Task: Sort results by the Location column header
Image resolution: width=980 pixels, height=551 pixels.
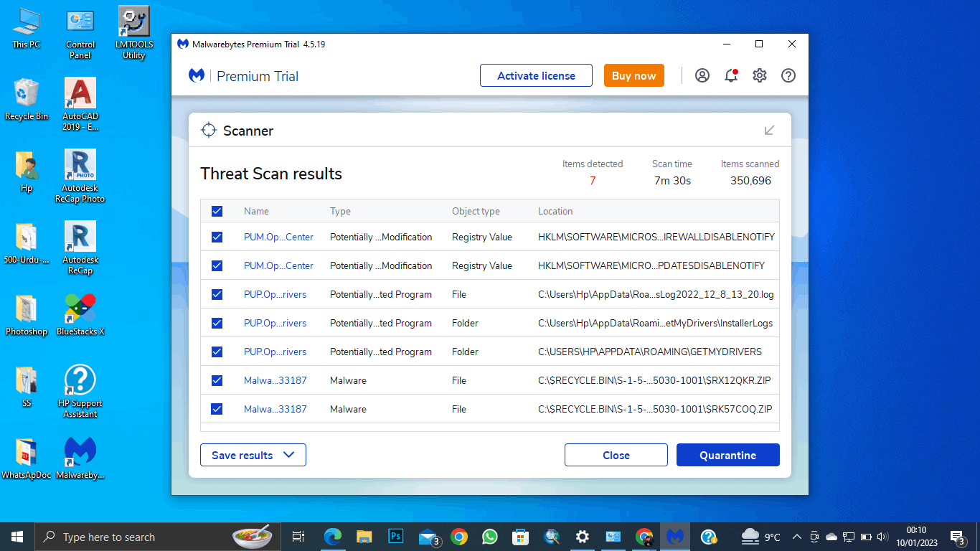Action: coord(555,211)
